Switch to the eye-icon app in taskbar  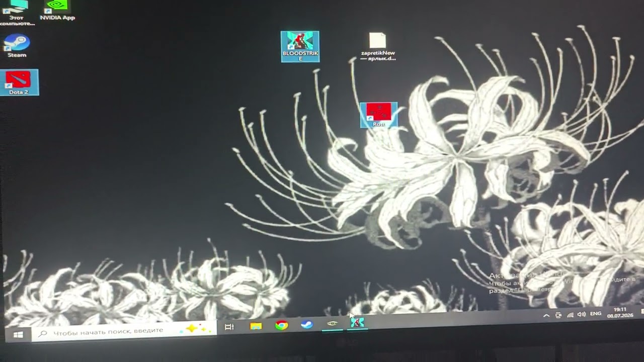click(332, 324)
